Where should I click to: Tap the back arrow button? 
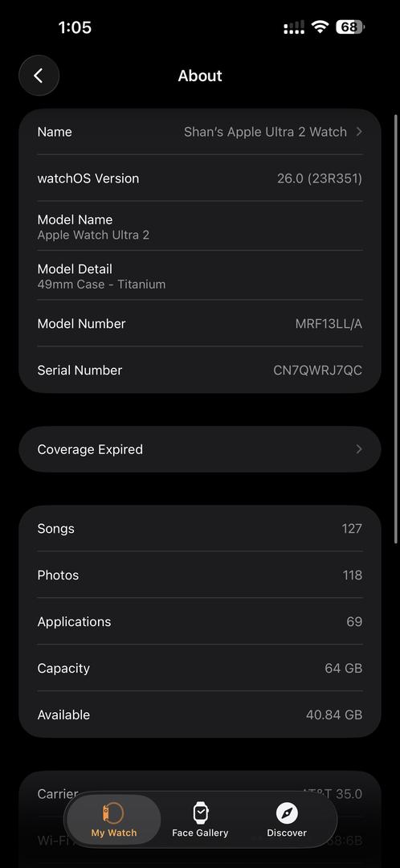click(39, 76)
